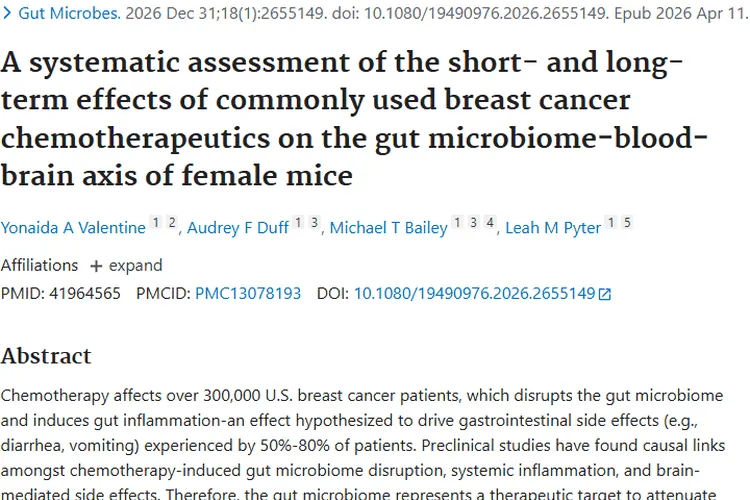The image size is (750, 500).
Task: Click affiliation superscript 2 after Valentine
Action: point(172,223)
